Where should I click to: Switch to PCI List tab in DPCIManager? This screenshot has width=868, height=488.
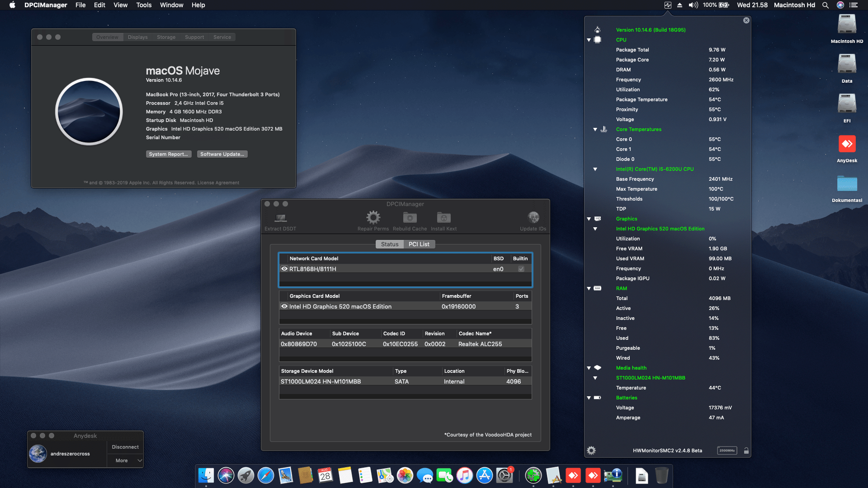coord(419,244)
